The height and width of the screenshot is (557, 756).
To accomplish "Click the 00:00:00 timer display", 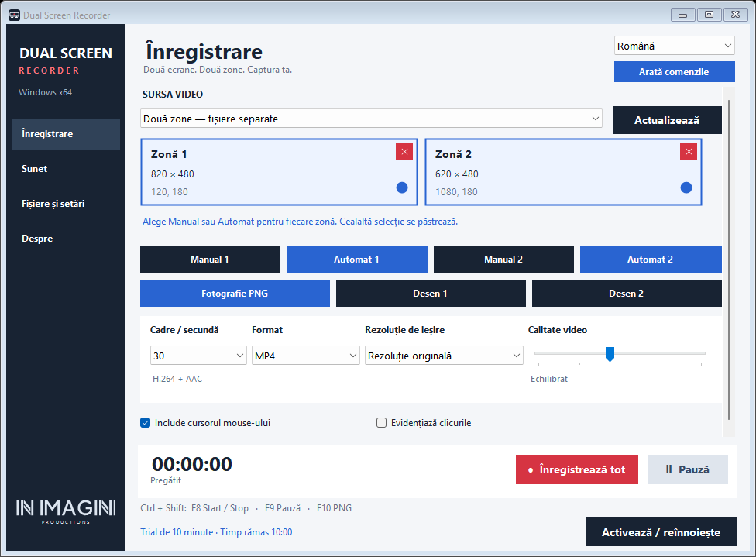I will (192, 464).
